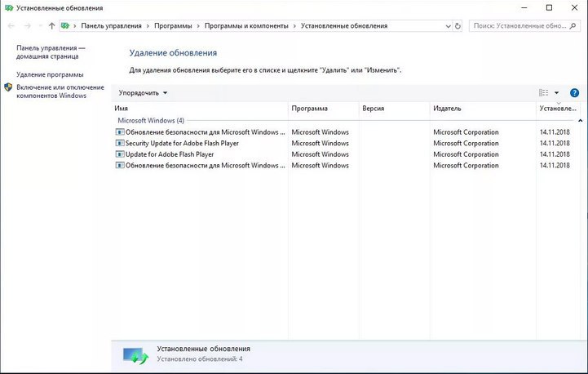The width and height of the screenshot is (588, 374).
Task: Open recent locations dropdown arrow
Action: click(40, 26)
